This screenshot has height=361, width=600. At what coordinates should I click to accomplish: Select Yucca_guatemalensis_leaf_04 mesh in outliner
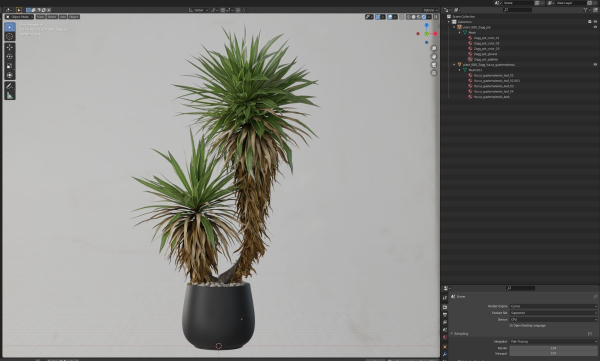(x=494, y=91)
